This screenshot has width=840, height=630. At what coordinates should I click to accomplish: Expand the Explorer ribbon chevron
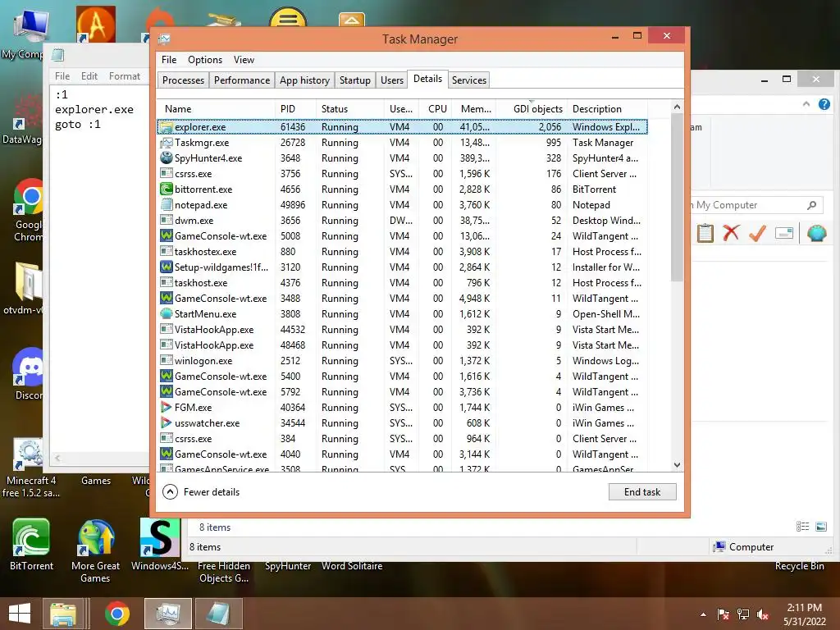(x=806, y=104)
